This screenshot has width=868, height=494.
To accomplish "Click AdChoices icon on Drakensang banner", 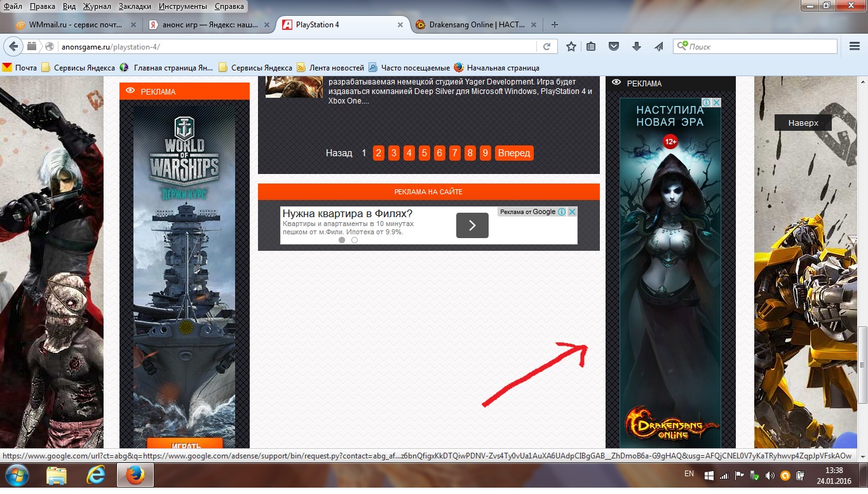I will pyautogui.click(x=707, y=102).
